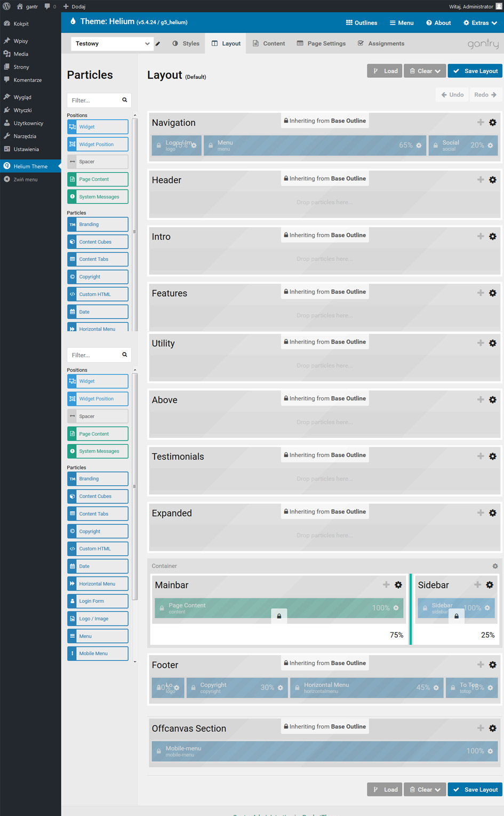Image resolution: width=504 pixels, height=816 pixels.
Task: Click the Redo button
Action: [x=485, y=95]
